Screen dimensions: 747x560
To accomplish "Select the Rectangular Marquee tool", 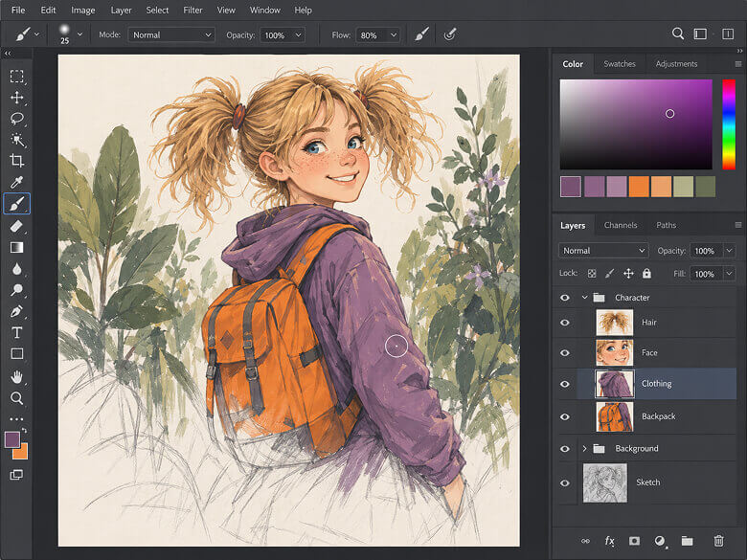I will click(16, 77).
